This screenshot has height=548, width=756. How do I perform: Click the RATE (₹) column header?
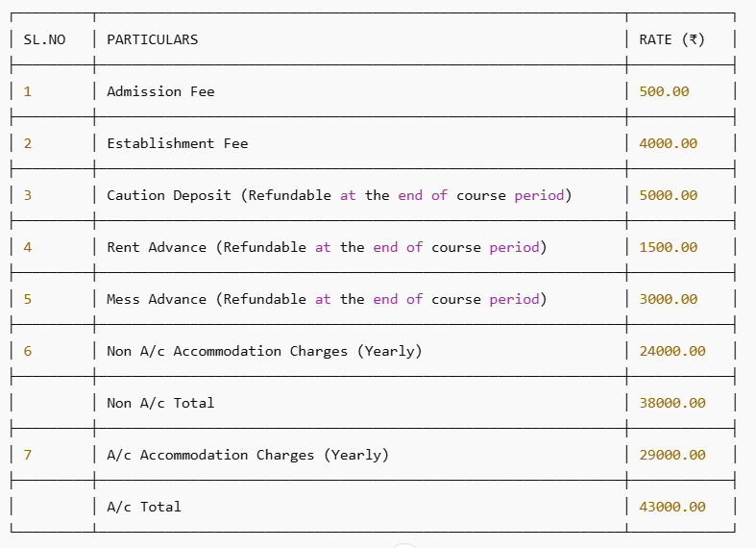coord(671,39)
